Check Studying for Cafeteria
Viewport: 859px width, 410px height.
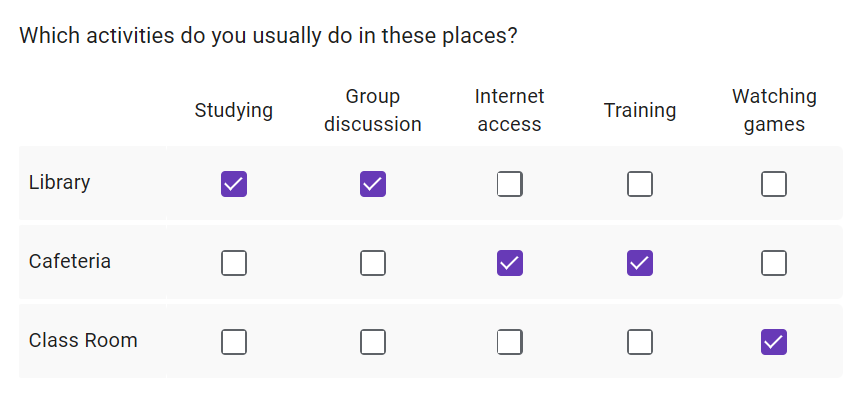pos(234,263)
